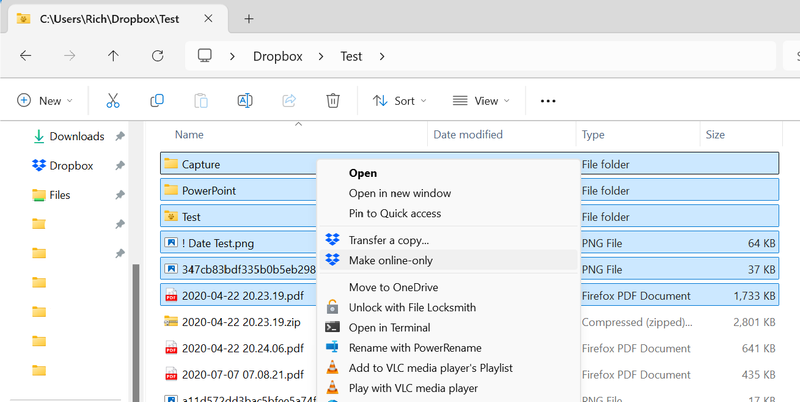Select Open in Terminal menu item
800x402 pixels.
(x=389, y=328)
